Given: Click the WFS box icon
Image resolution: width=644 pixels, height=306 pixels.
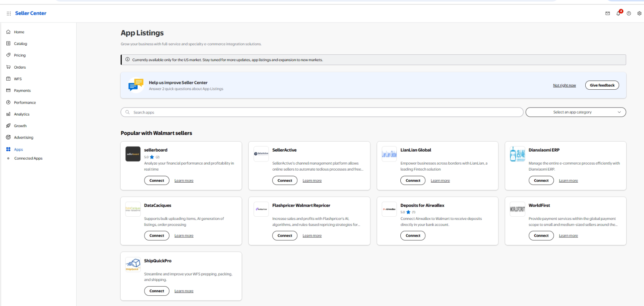Looking at the screenshot, I should click(8, 79).
